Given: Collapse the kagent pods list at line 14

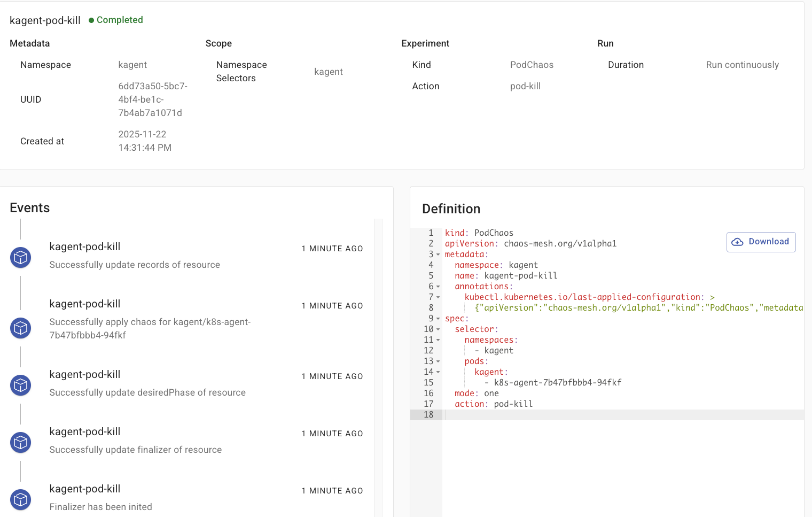Looking at the screenshot, I should (438, 372).
